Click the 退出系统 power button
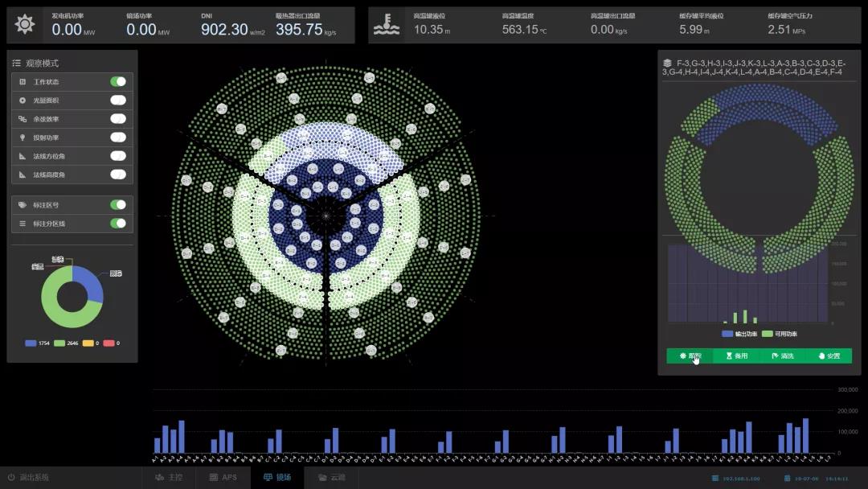868x489 pixels. (x=11, y=477)
